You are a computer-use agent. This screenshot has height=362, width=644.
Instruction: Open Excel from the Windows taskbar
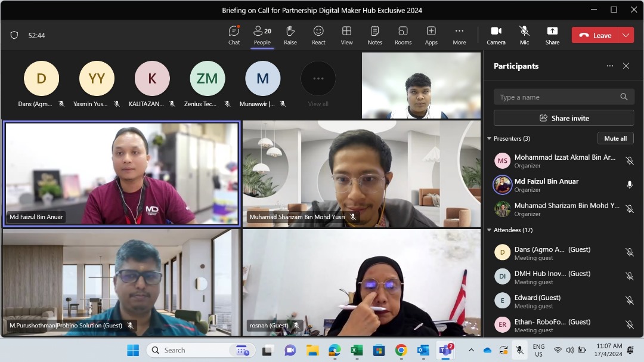357,350
